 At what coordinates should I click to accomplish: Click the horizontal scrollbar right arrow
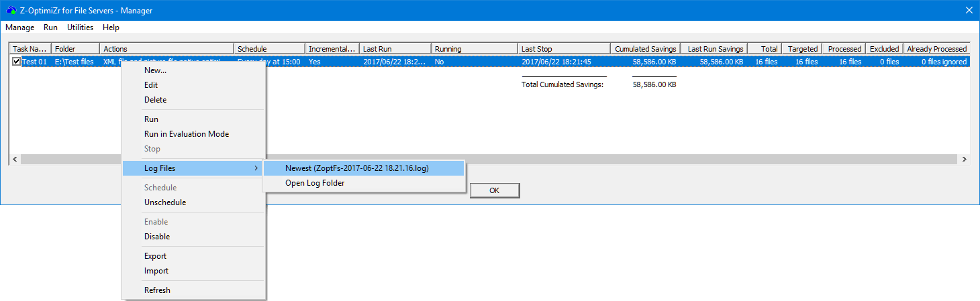click(965, 160)
